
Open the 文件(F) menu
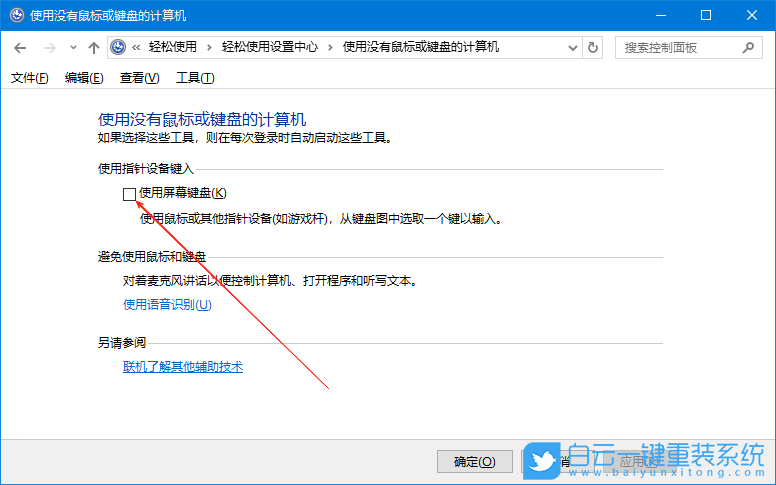click(30, 78)
